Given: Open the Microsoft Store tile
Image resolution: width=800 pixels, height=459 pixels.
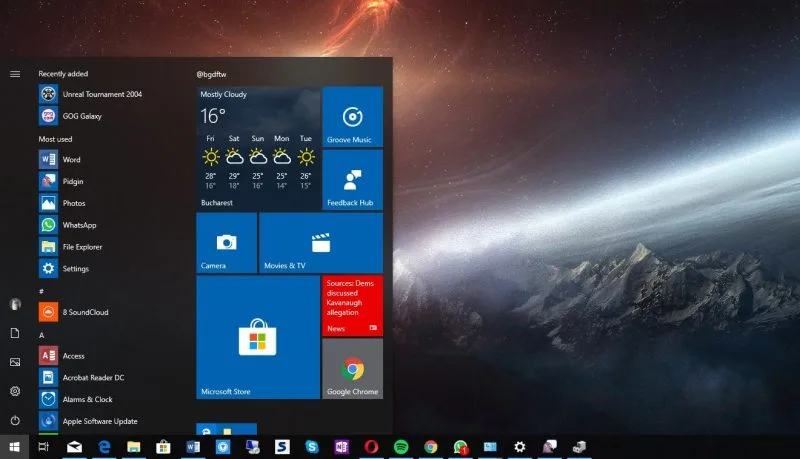Looking at the screenshot, I should (257, 338).
